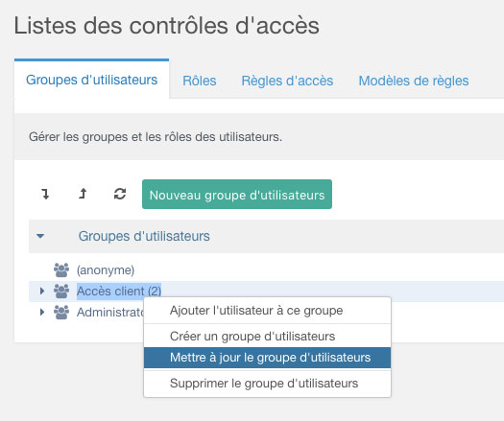Screen dimensions: 504x421
Task: Click the Administrateurs group people icon
Action: (61, 312)
